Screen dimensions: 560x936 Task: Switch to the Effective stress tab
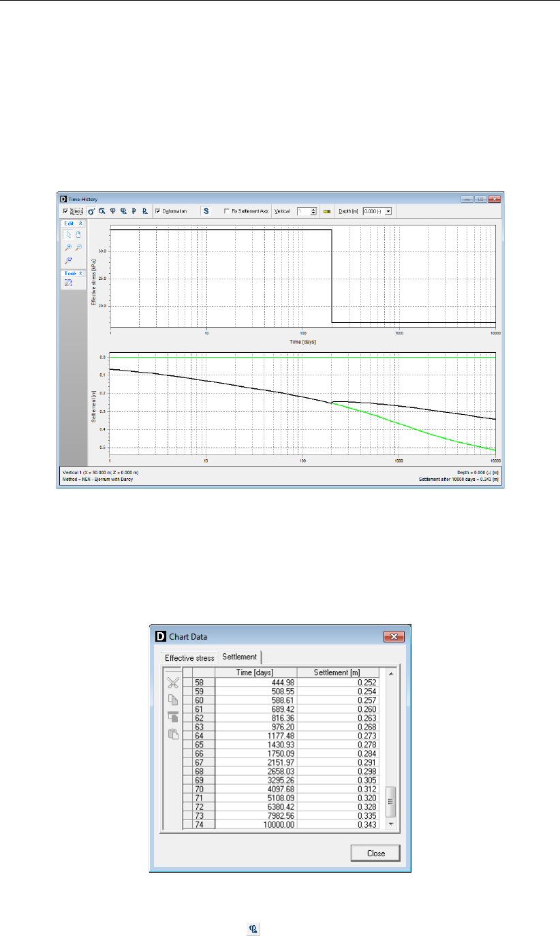pos(189,657)
